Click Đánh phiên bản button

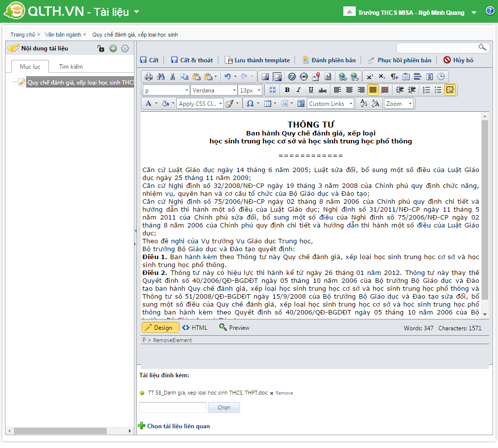click(329, 60)
